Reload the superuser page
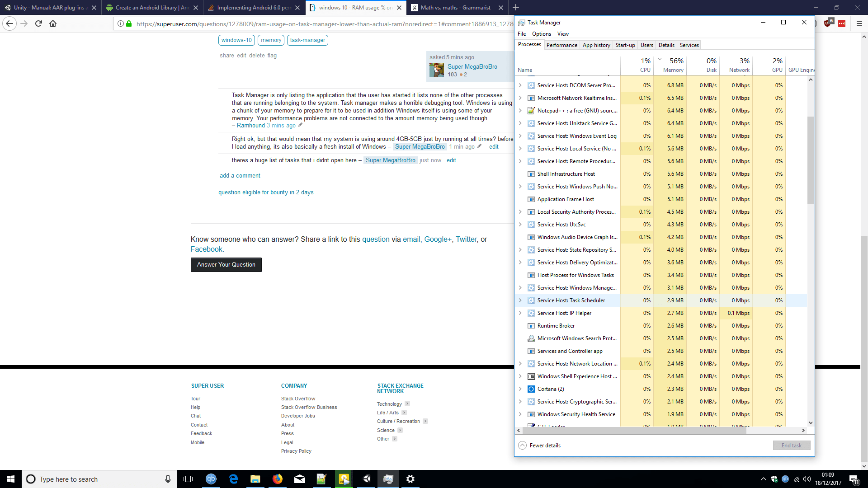This screenshot has height=488, width=868. [38, 23]
